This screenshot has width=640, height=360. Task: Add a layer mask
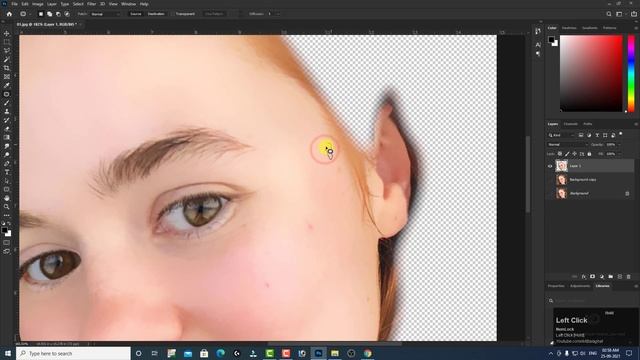coord(593,277)
